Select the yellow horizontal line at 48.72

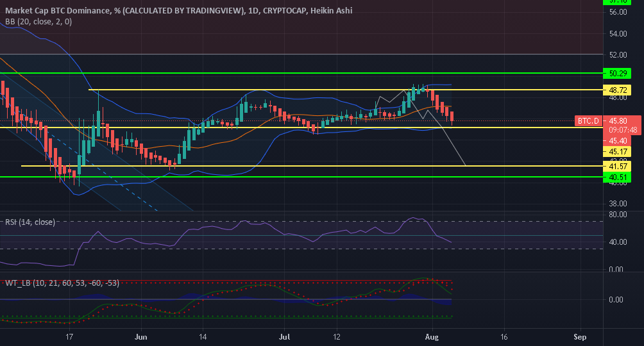pos(346,90)
